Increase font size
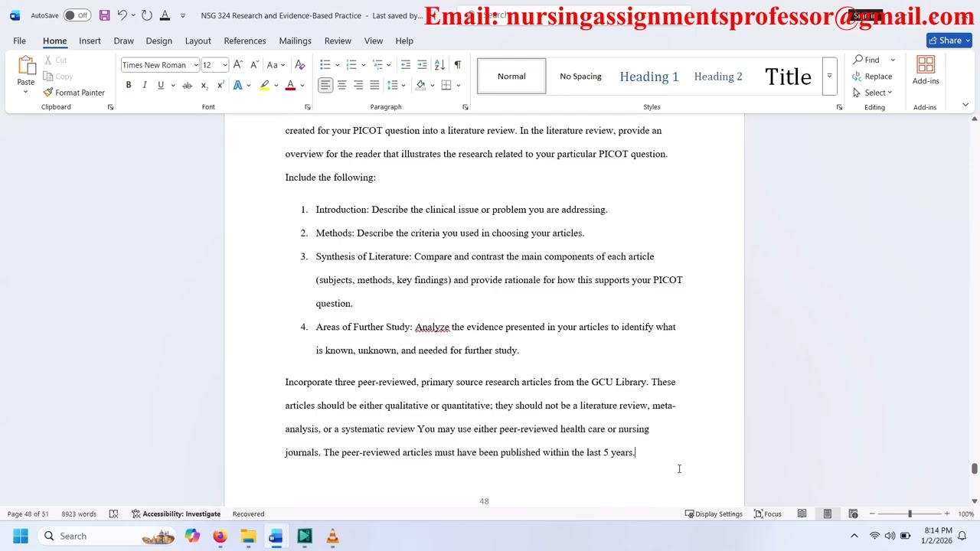The image size is (980, 551). click(x=238, y=65)
